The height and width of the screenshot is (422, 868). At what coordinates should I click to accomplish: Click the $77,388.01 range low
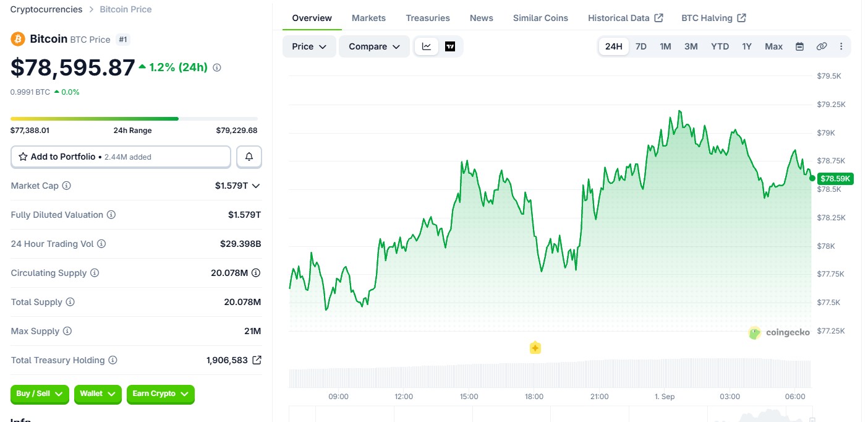tap(30, 131)
